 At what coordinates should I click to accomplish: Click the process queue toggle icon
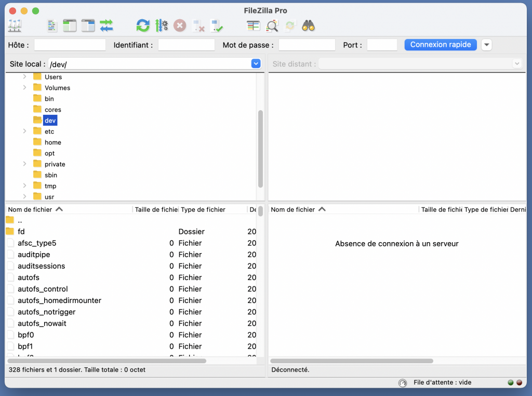point(162,25)
